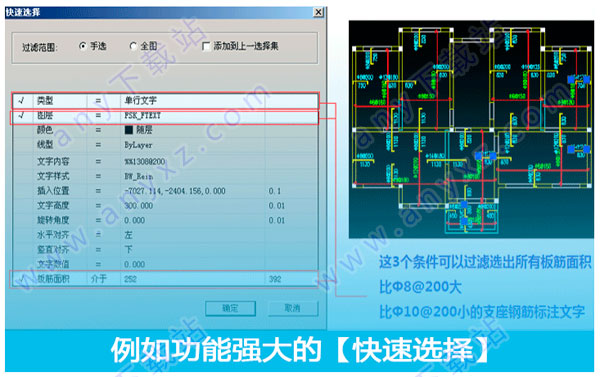600x377 pixels.
Task: Click the black 随层 color swatch
Action: coord(129,130)
